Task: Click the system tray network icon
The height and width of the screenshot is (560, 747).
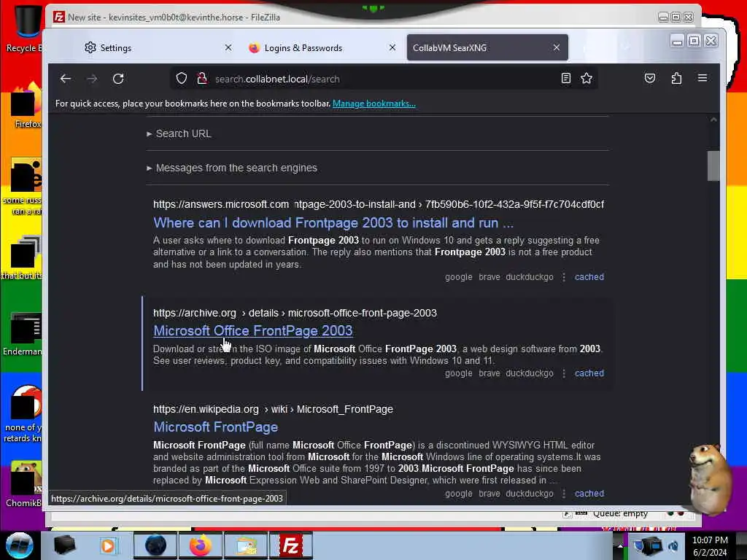Action: coord(648,545)
